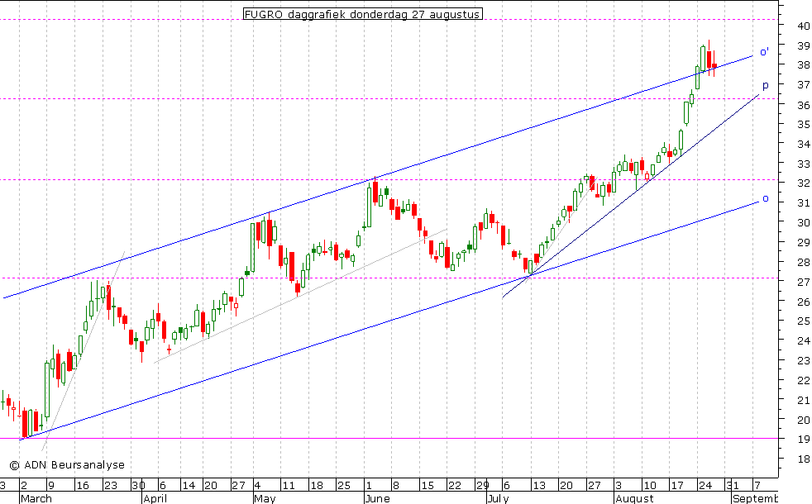Click date label 20 in July
812x504 pixels.
(566, 486)
